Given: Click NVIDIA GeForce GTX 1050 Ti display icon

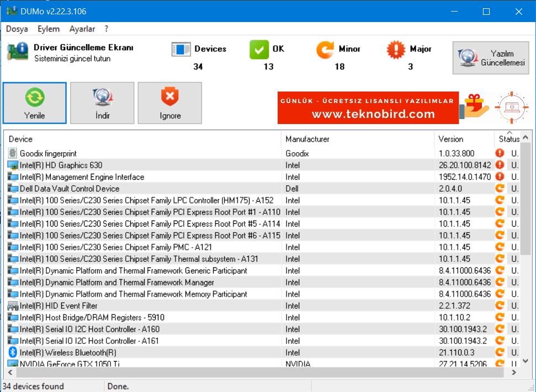Looking at the screenshot, I should 13,363.
